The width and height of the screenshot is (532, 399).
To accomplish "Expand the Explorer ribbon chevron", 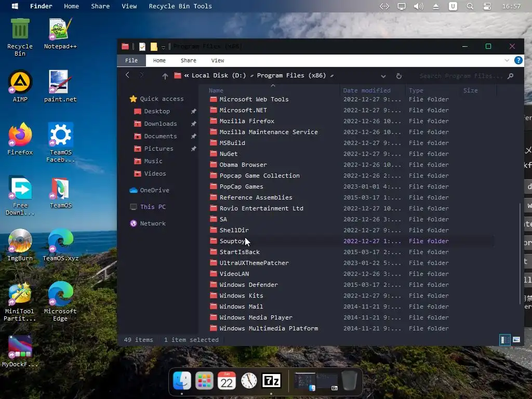I will [x=507, y=60].
